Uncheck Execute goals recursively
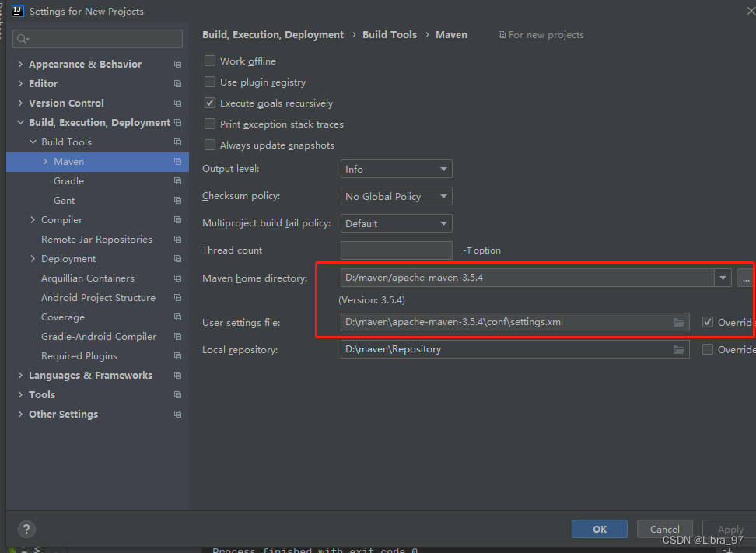 (210, 103)
